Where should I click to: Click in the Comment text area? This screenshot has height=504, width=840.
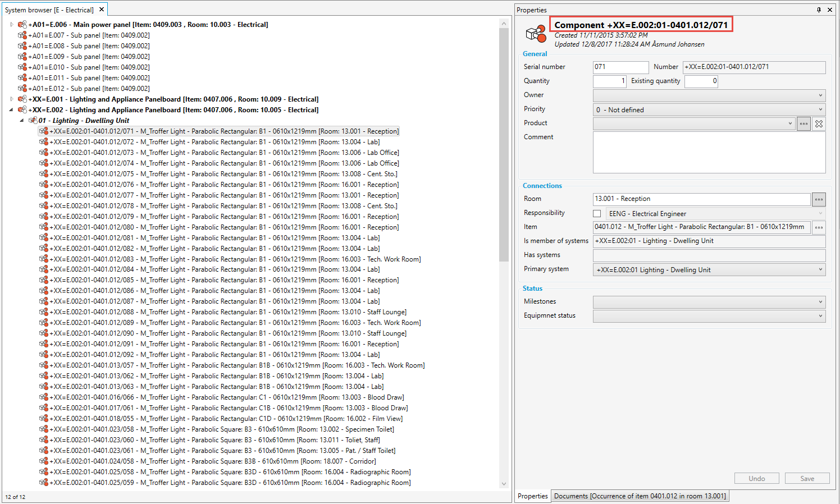pos(709,153)
